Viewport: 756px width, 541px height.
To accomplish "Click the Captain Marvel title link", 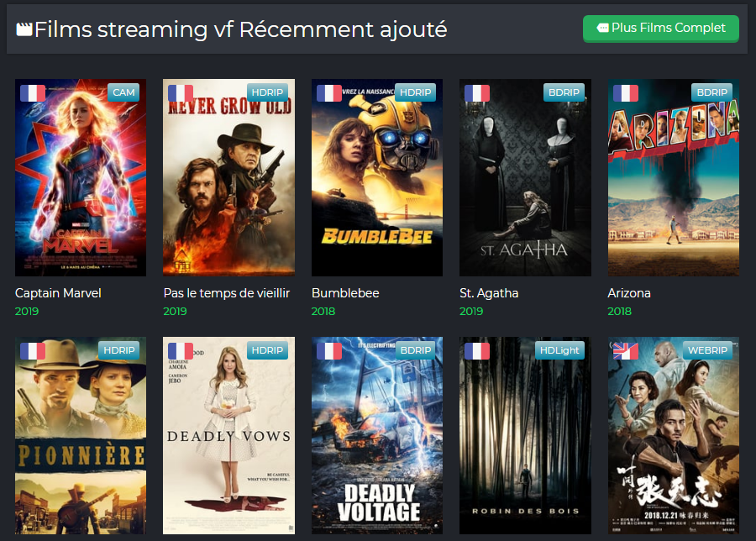I will (58, 292).
